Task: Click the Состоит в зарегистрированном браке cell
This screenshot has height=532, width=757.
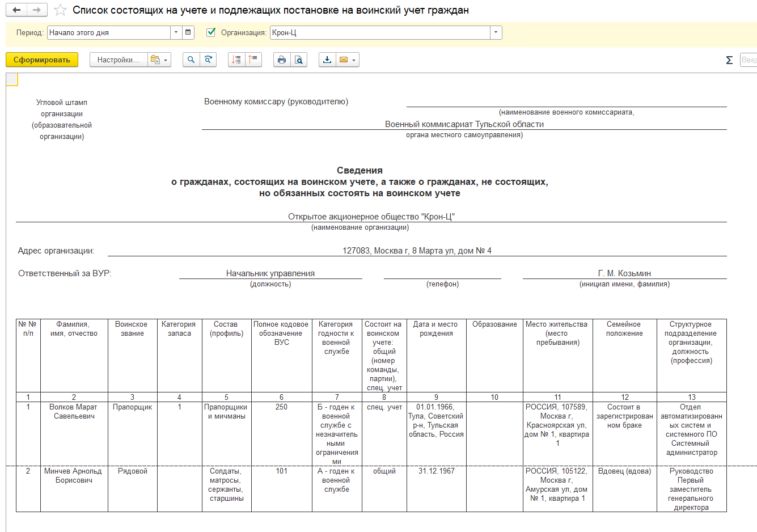Action: point(625,434)
